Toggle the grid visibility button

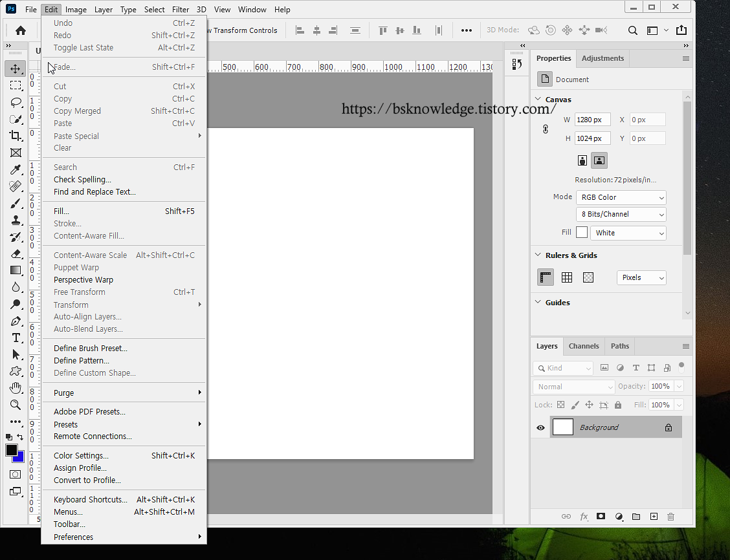566,277
